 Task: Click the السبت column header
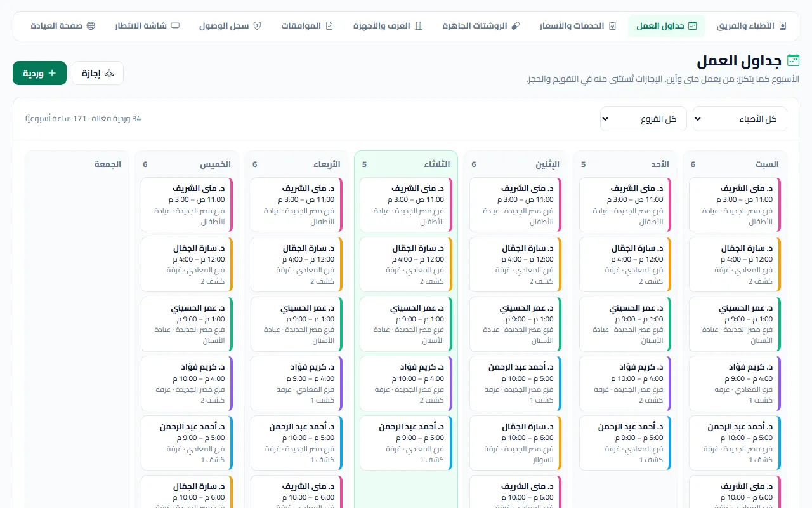click(766, 164)
